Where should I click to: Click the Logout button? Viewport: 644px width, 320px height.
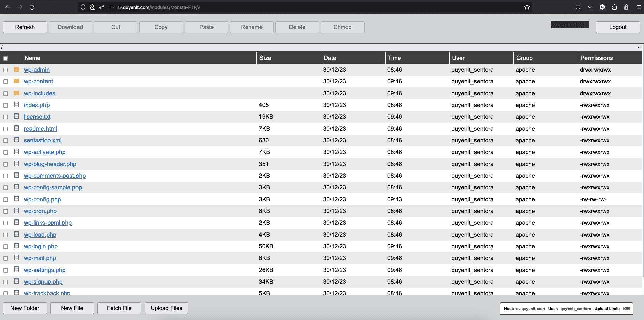coord(617,27)
